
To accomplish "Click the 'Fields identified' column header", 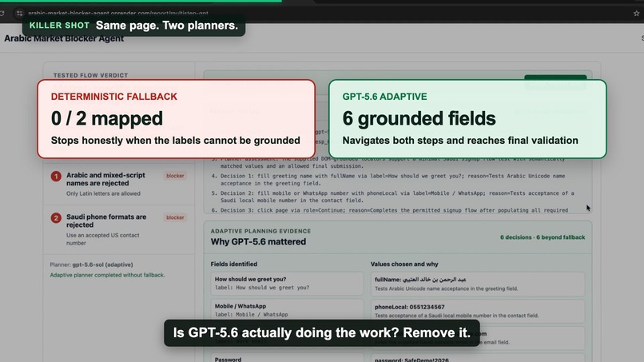I will coord(233,265).
